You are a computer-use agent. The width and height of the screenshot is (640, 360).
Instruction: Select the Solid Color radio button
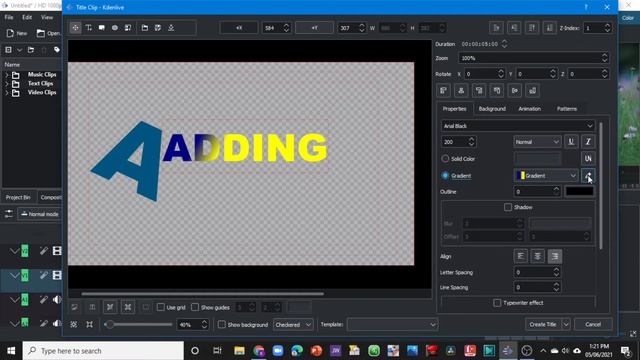click(x=445, y=158)
